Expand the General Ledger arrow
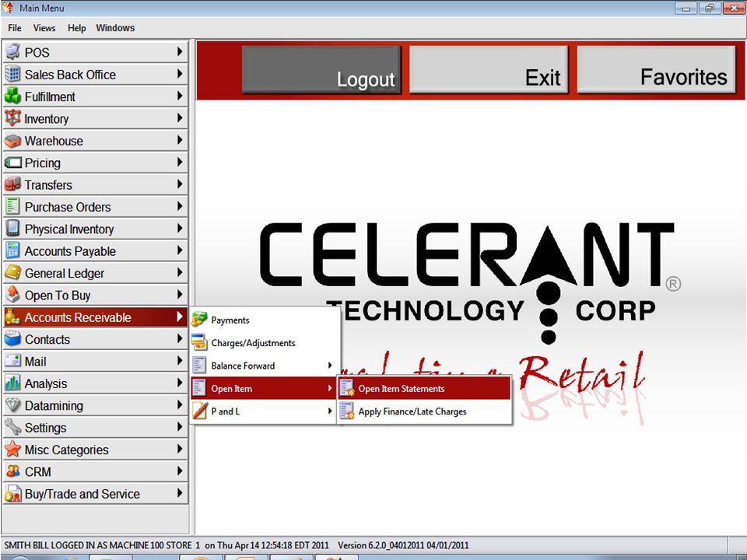The image size is (747, 560). coord(180,272)
